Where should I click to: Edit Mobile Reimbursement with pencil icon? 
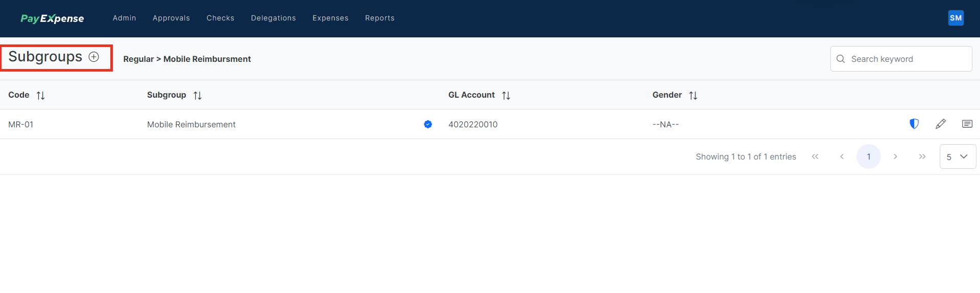(941, 124)
